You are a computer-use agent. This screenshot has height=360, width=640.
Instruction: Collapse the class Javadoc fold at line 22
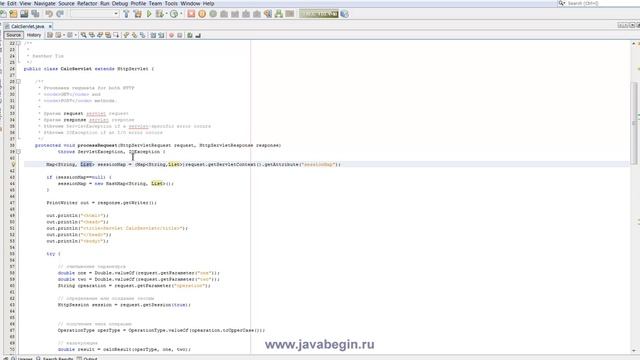tap(18, 43)
